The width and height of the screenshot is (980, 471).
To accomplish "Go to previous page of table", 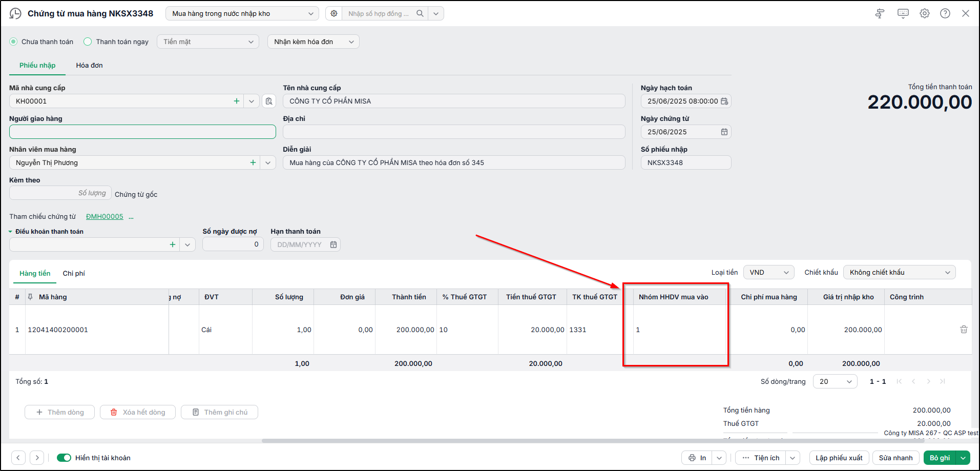I will (x=913, y=381).
